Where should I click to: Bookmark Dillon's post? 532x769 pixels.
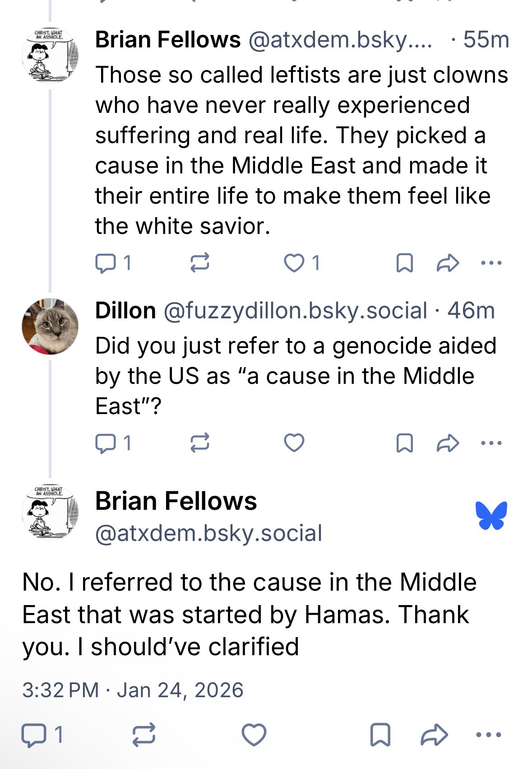pyautogui.click(x=404, y=443)
